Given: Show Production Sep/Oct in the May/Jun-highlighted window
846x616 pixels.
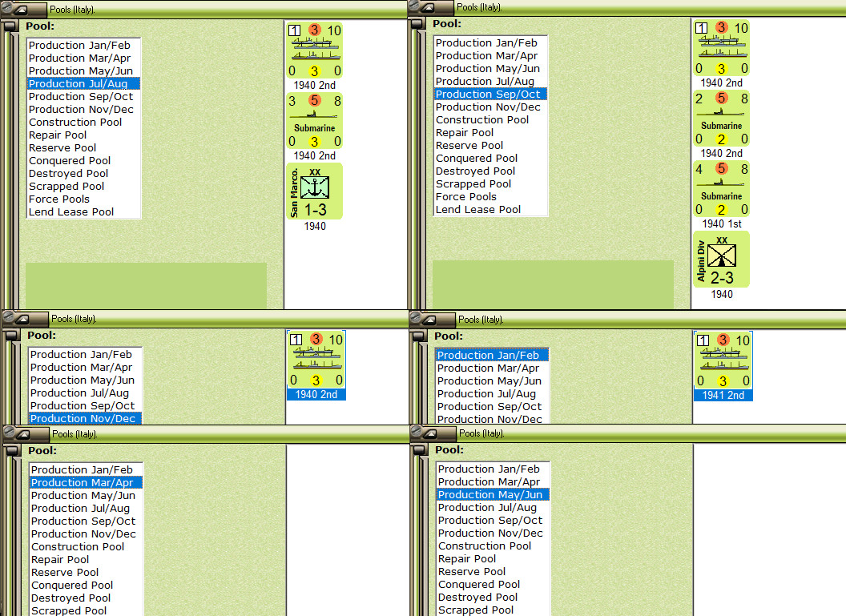Looking at the screenshot, I should click(x=493, y=521).
